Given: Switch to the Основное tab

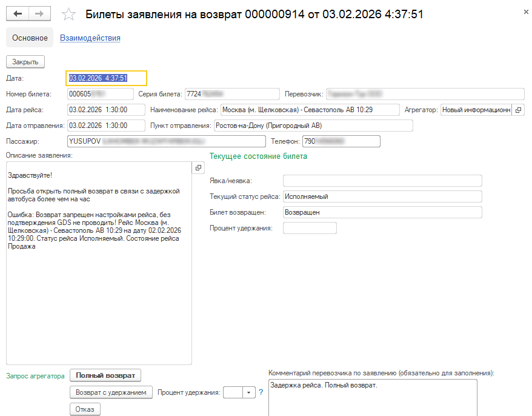Looking at the screenshot, I should pos(30,38).
